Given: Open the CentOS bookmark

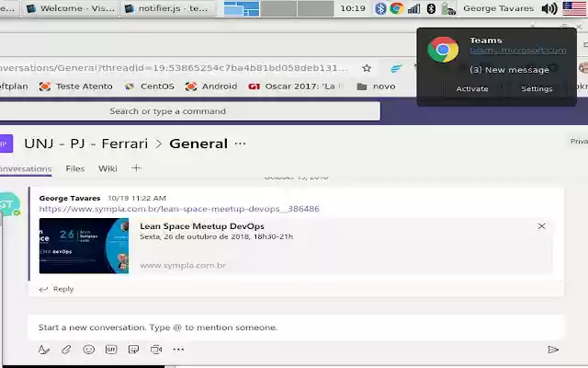Looking at the screenshot, I should click(x=150, y=86).
